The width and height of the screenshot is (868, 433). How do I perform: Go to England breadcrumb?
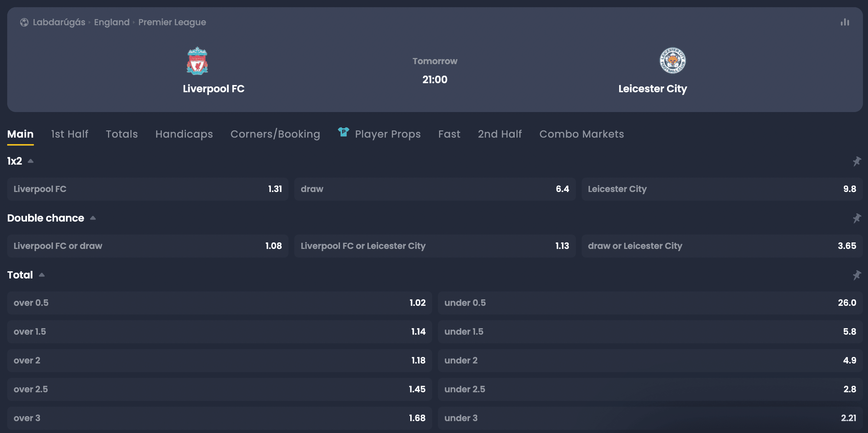coord(112,22)
